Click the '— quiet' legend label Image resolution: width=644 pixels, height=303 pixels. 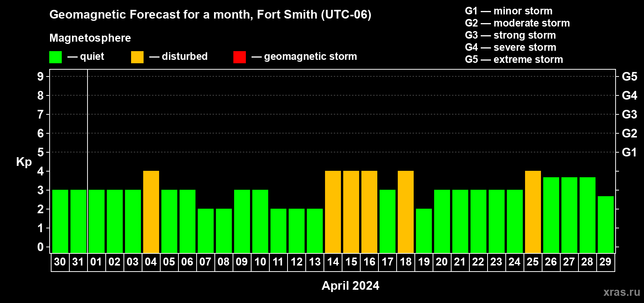86,56
